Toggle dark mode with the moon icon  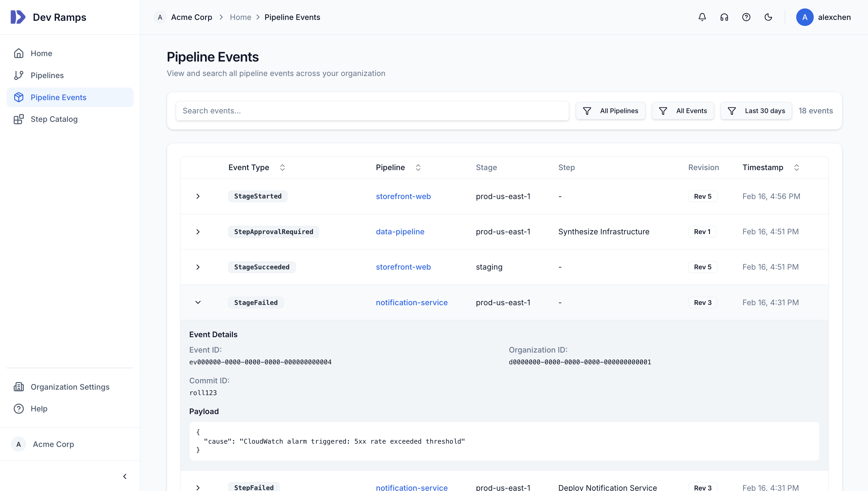768,17
